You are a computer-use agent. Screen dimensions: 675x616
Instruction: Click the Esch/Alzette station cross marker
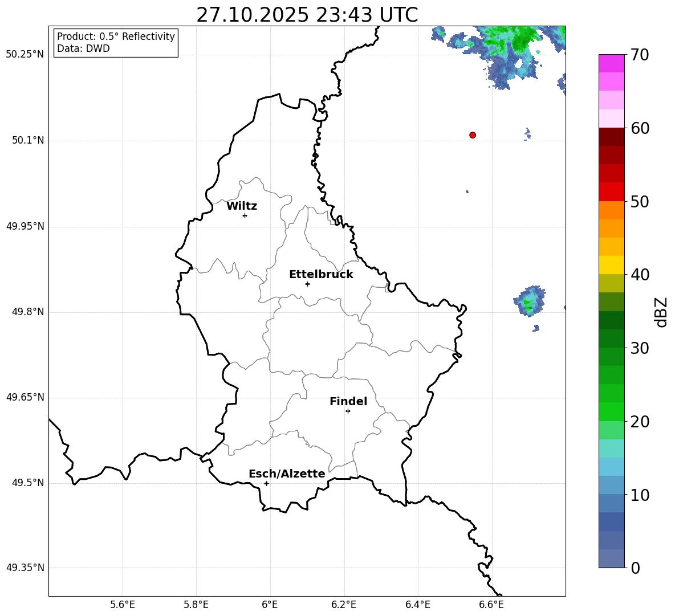(266, 483)
